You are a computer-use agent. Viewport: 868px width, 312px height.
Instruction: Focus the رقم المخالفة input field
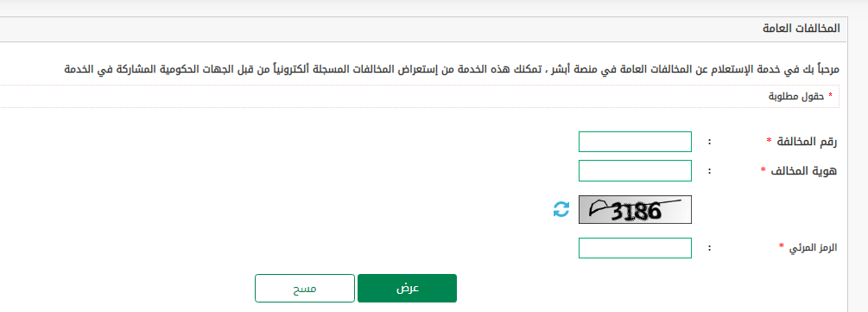pos(635,142)
